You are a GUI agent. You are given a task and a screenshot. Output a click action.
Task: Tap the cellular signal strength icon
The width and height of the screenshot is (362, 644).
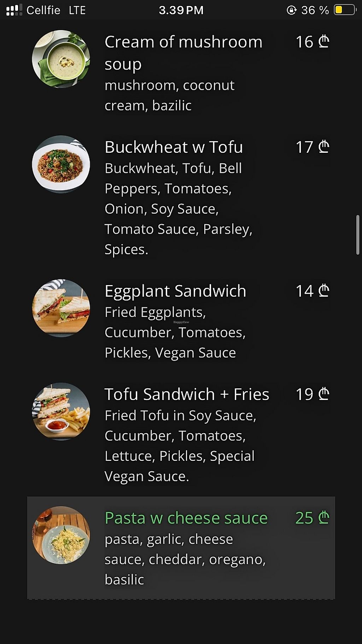(14, 10)
